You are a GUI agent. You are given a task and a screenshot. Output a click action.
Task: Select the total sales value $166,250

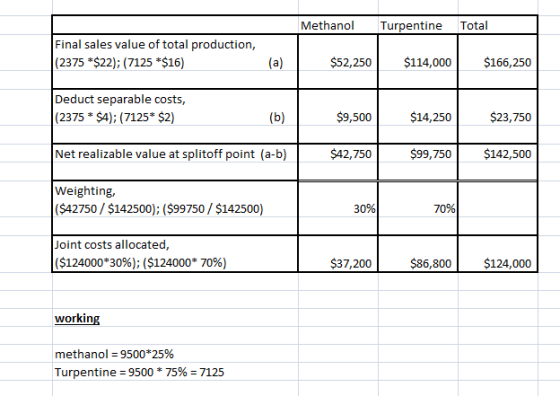coord(508,62)
